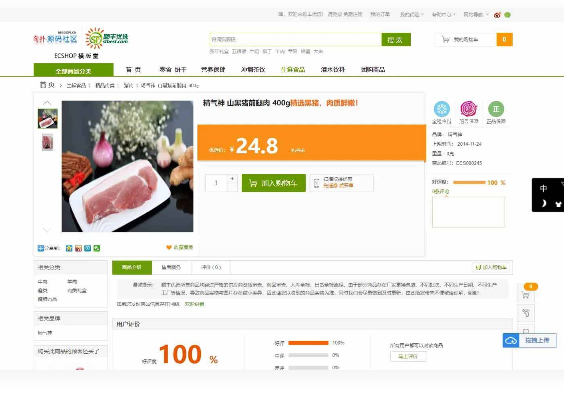Image resolution: width=564 pixels, height=397 pixels.
Task: Click the quantity input box
Action: coord(216,183)
